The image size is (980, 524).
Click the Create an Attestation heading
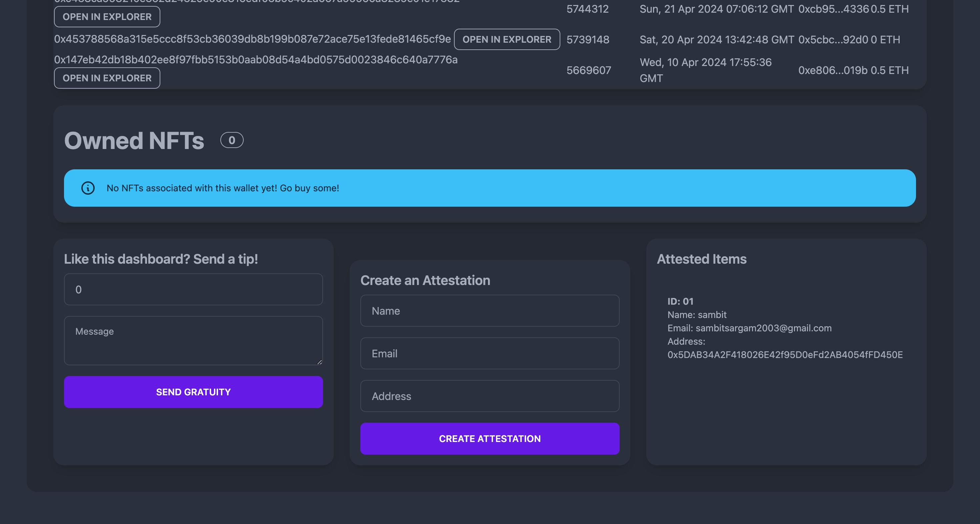click(x=425, y=280)
